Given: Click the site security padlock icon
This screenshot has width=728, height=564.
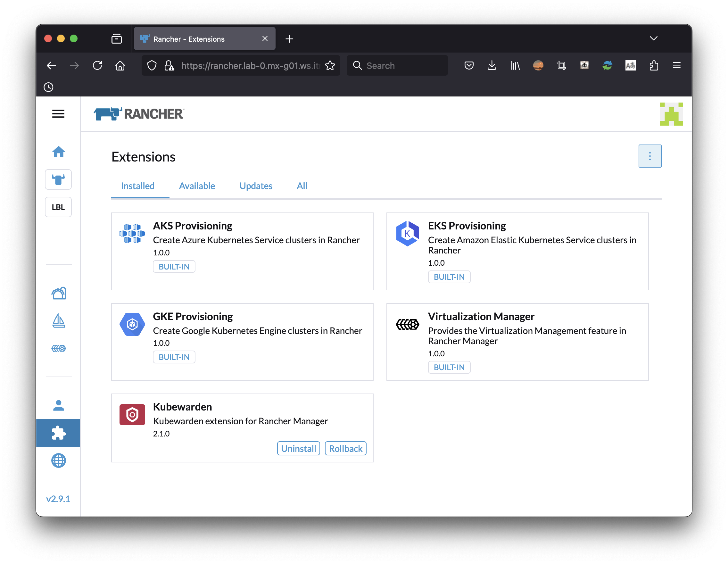Looking at the screenshot, I should (x=169, y=66).
